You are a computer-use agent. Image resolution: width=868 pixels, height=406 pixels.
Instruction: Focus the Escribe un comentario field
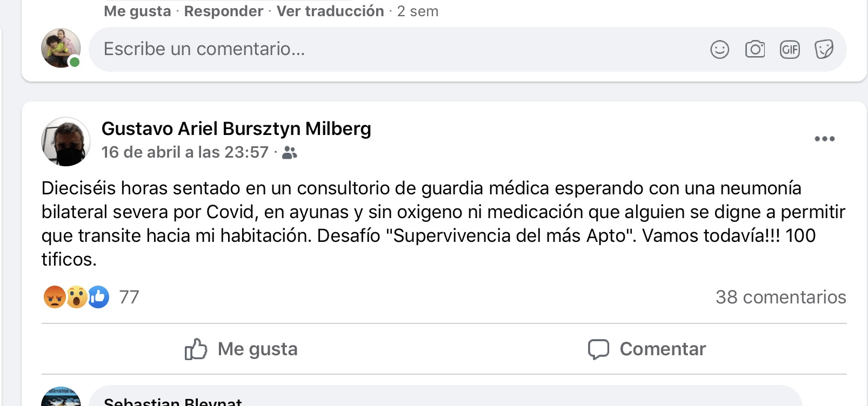pyautogui.click(x=378, y=50)
